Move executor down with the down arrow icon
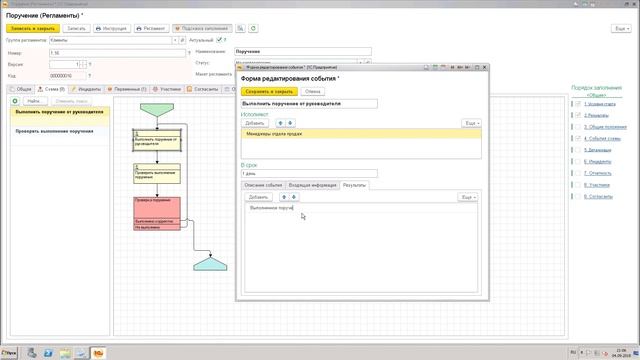Screen dimensions: 640x360 [290, 123]
